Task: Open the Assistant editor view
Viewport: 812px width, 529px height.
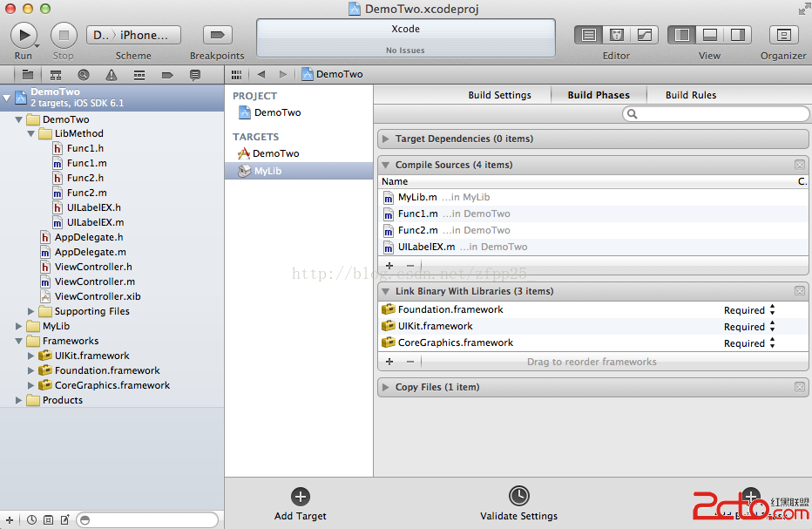Action: click(616, 35)
